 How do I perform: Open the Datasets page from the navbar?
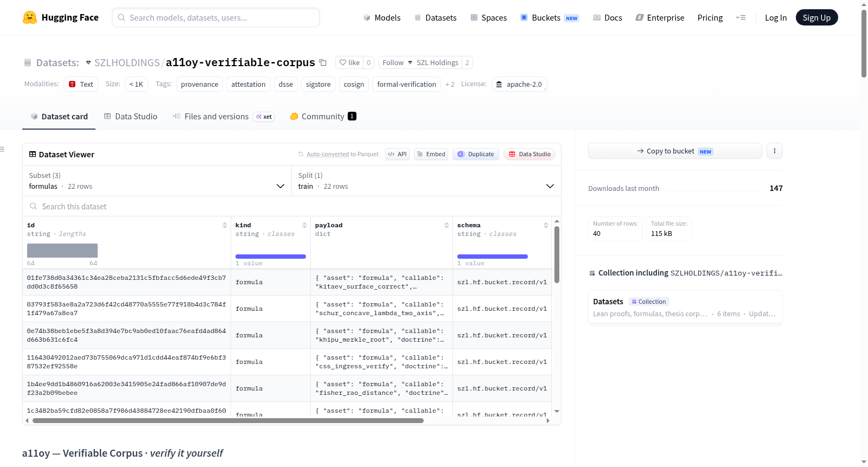coord(436,17)
